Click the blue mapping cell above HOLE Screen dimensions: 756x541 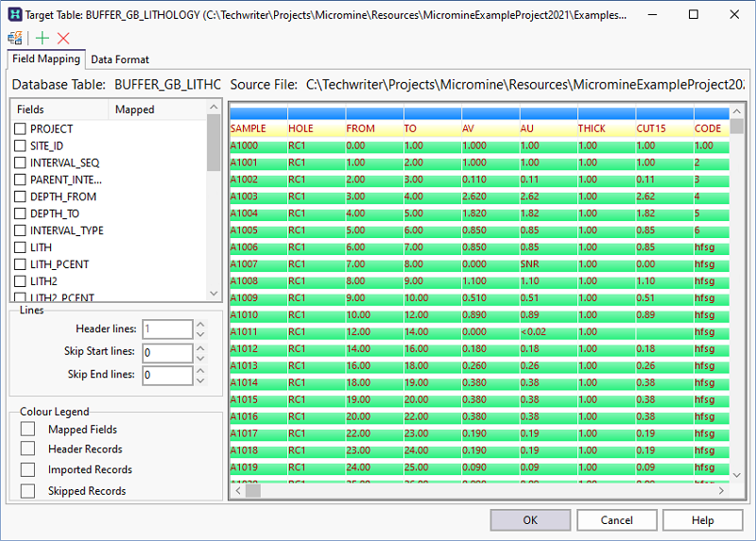pos(317,113)
